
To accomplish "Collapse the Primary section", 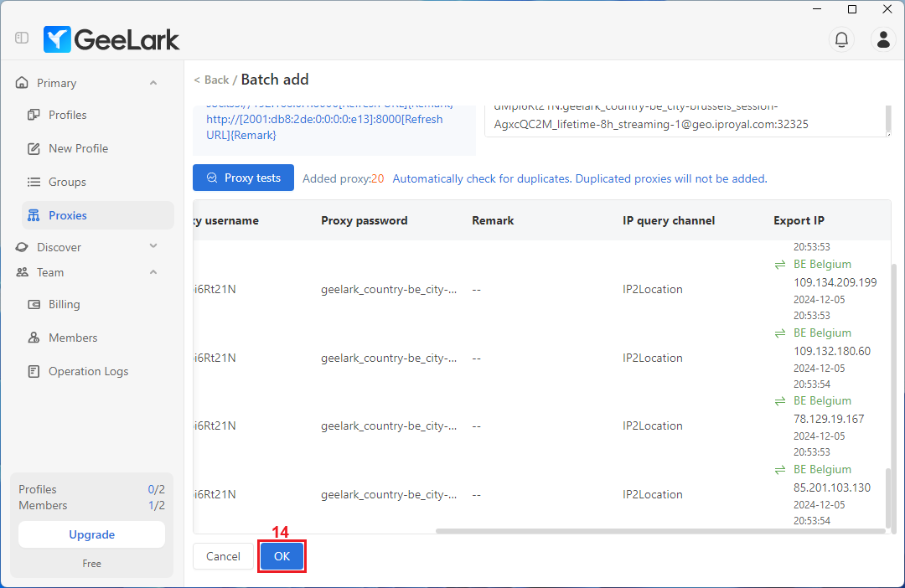I will 153,83.
